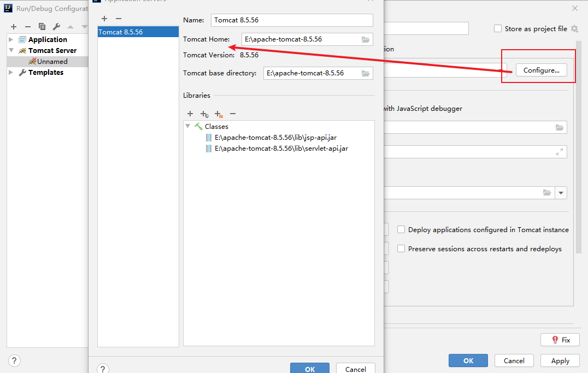Close the Run/Debug Configurations window

[574, 8]
